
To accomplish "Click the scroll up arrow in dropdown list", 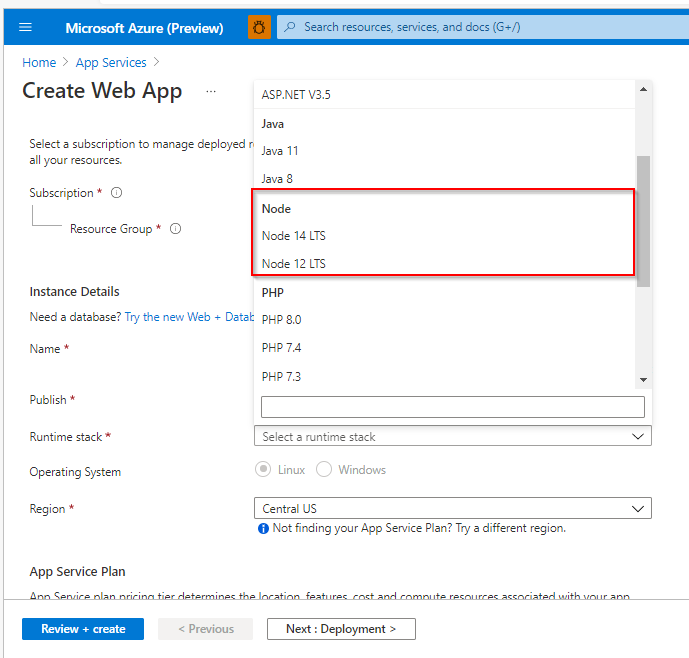I will click(x=643, y=89).
